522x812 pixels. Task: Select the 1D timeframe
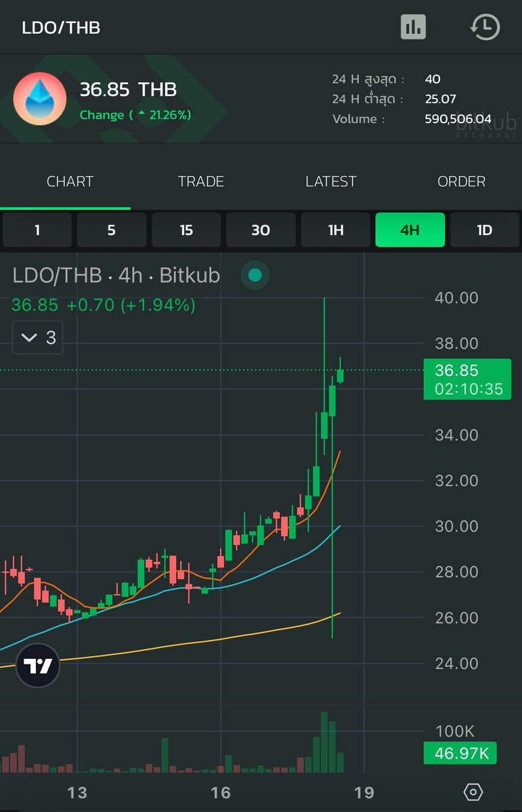pos(485,230)
